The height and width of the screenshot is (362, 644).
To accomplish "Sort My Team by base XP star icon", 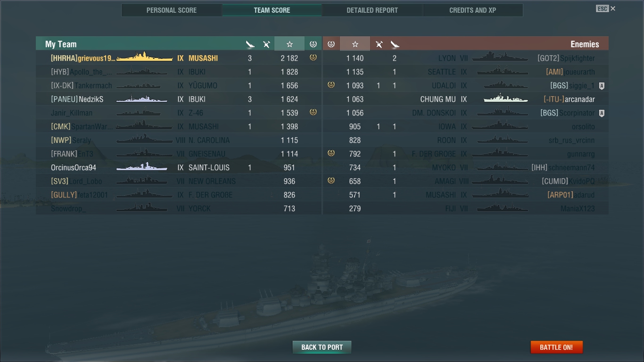I will tap(289, 44).
